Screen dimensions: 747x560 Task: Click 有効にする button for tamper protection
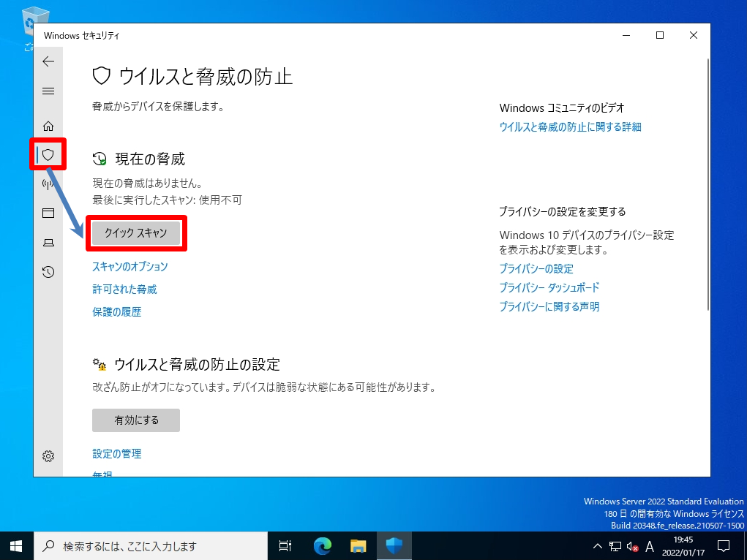[x=136, y=420]
